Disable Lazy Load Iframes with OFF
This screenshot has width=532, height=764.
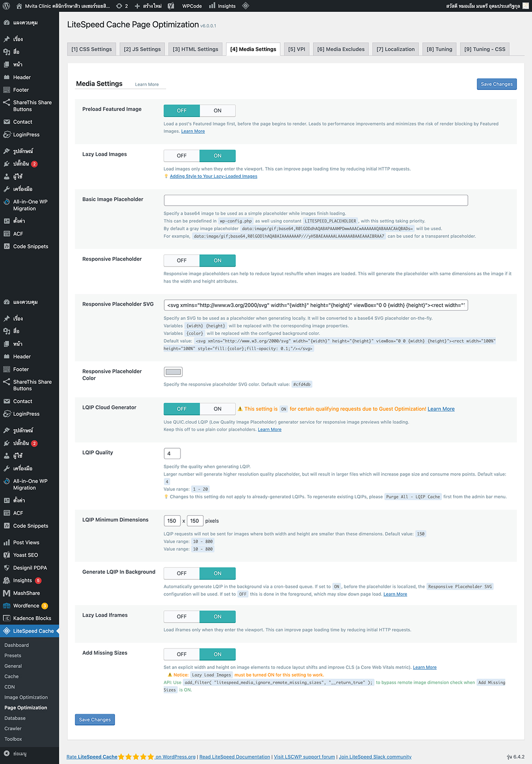(x=181, y=617)
